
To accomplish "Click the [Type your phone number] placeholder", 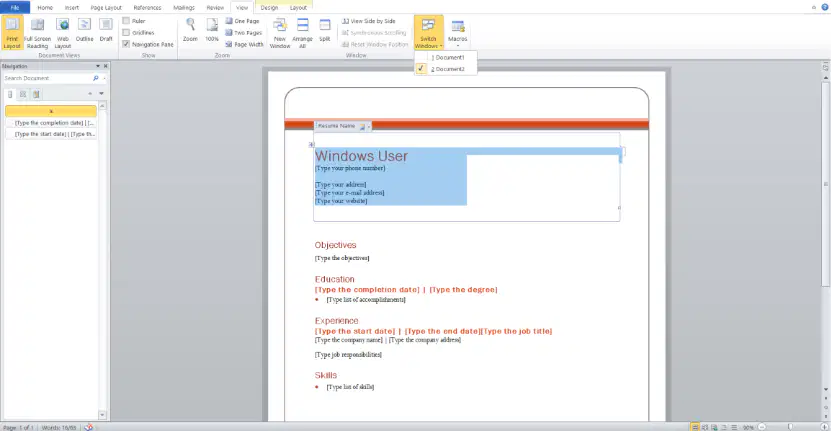I will click(350, 168).
